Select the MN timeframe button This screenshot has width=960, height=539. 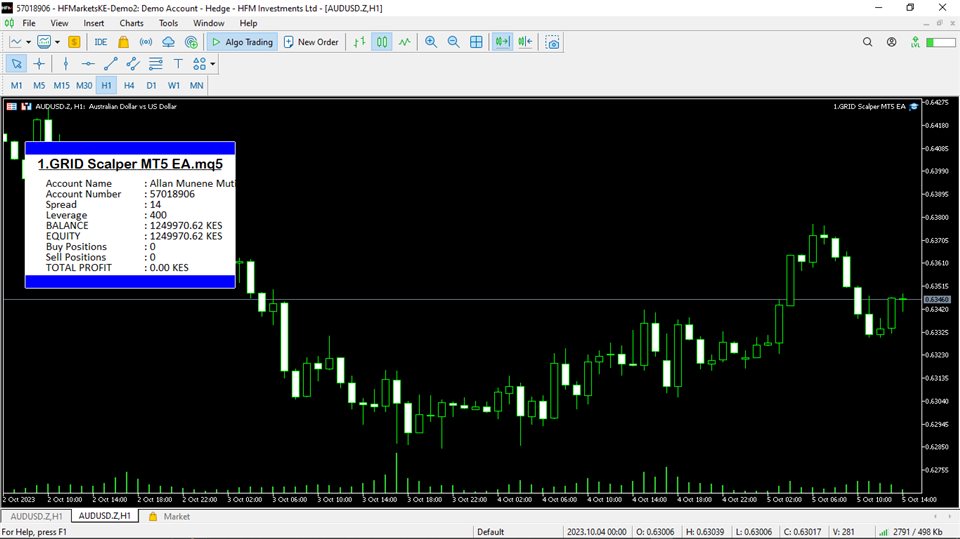point(197,86)
